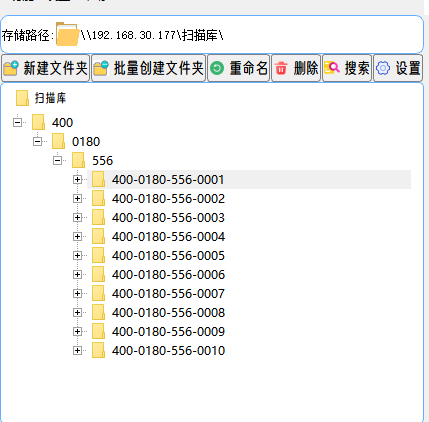The image size is (429, 422).
Task: Click the 删除 button label
Action: point(306,68)
